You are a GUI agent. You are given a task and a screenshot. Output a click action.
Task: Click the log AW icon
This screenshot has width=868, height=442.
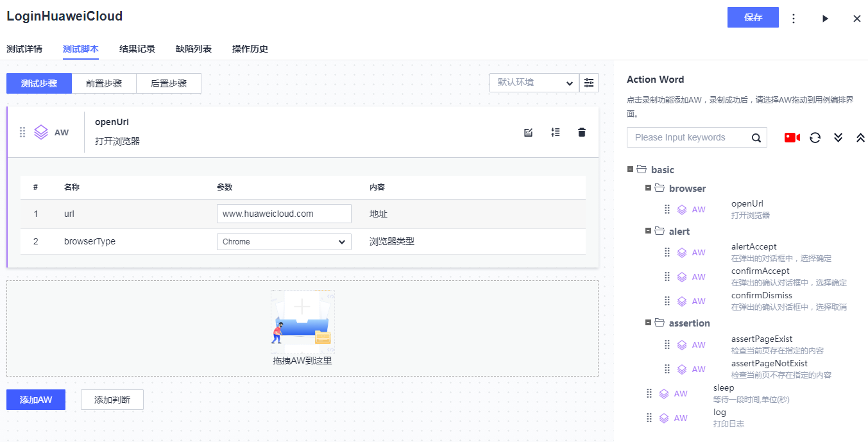pyautogui.click(x=665, y=418)
